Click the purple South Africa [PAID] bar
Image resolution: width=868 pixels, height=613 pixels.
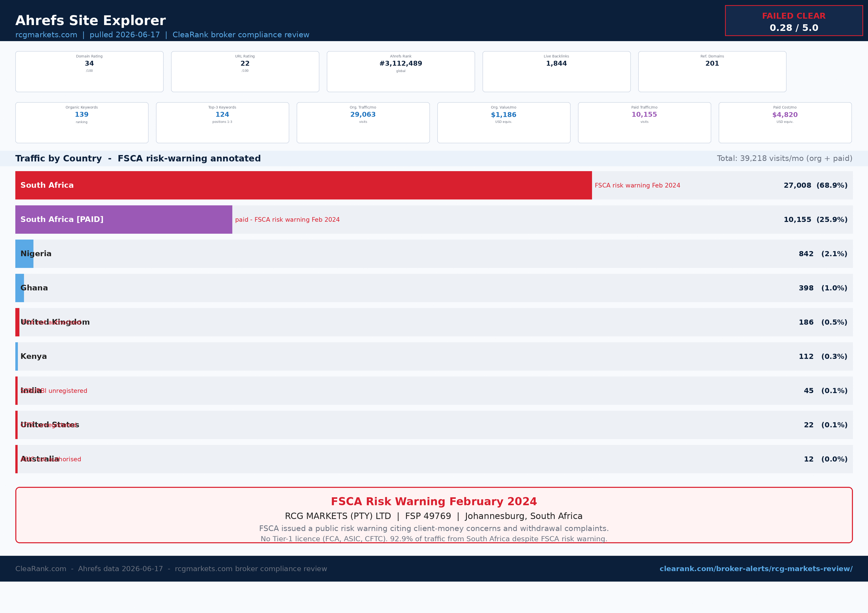pyautogui.click(x=124, y=219)
